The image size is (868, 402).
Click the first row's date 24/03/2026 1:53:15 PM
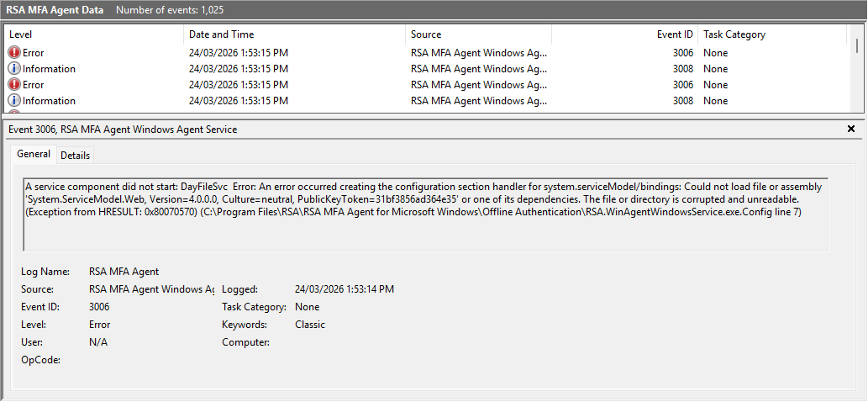click(x=239, y=53)
